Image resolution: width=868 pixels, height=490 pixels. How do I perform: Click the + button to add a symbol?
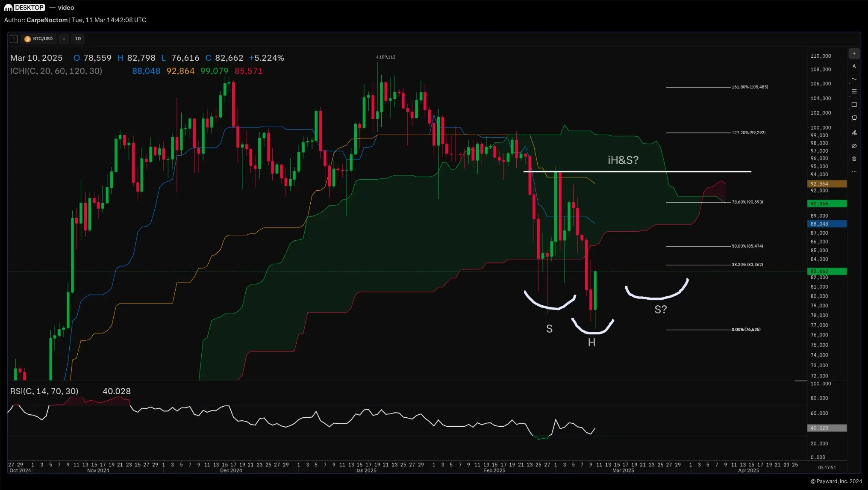64,39
